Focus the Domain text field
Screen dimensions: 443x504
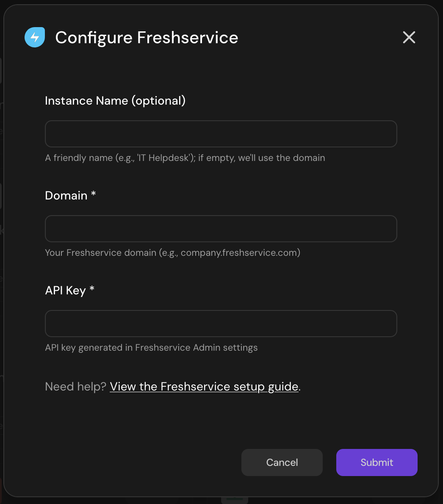(221, 229)
